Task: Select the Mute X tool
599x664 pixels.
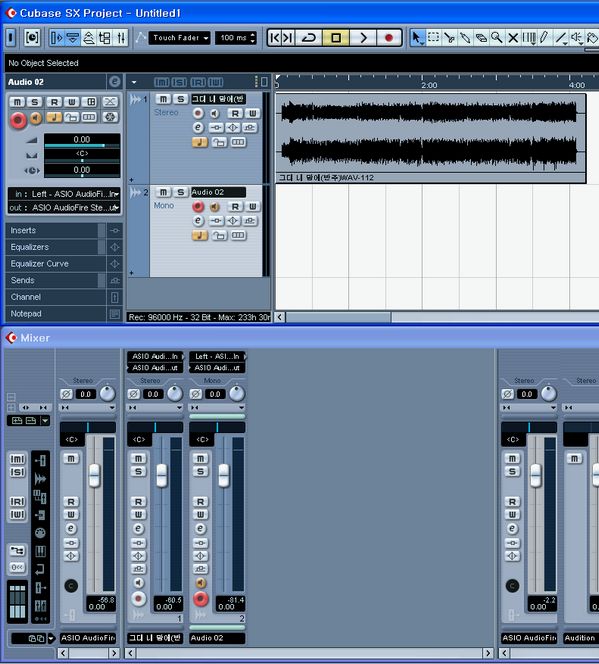Action: [513, 38]
